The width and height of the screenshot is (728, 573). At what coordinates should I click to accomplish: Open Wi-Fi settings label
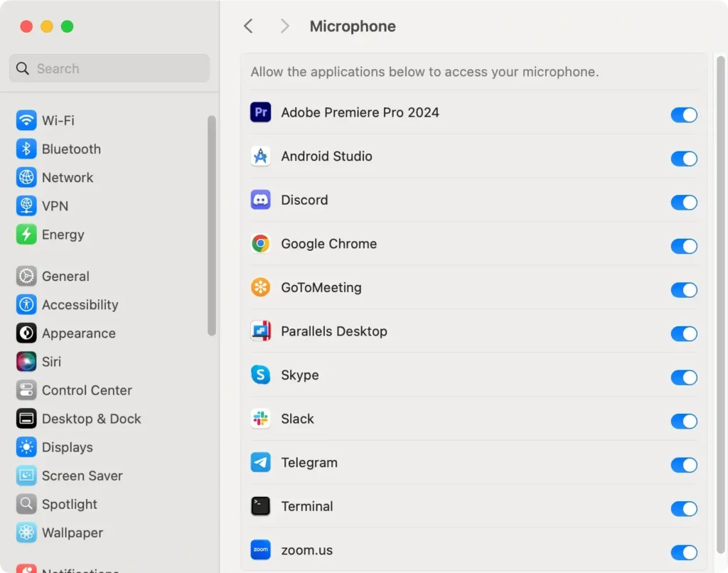(x=58, y=120)
